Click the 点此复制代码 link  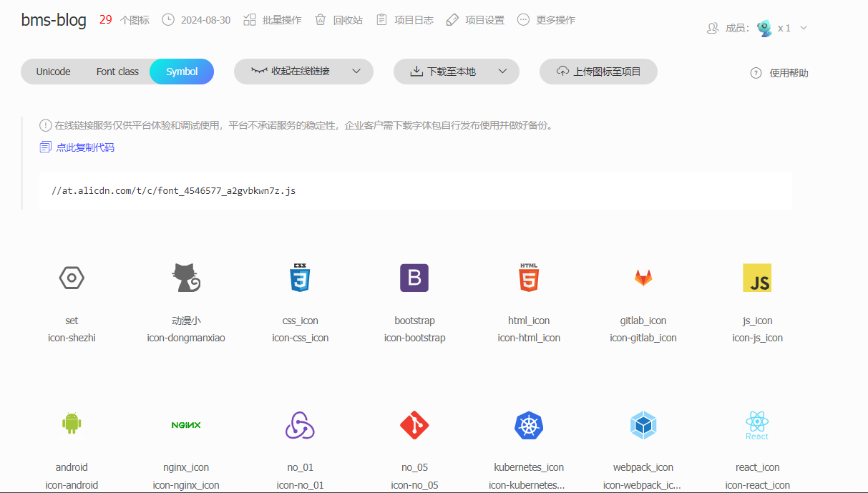click(x=85, y=147)
